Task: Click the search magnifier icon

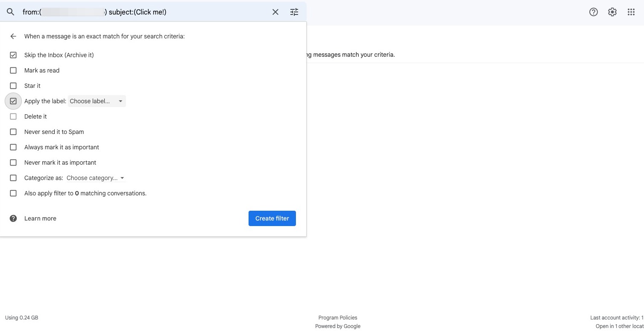Action: [x=11, y=12]
